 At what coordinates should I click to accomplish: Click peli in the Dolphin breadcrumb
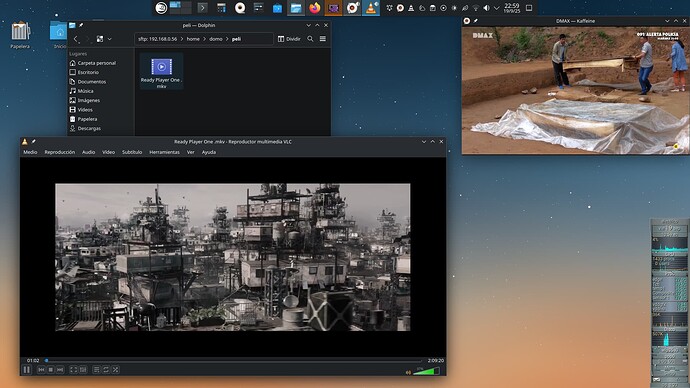236,39
